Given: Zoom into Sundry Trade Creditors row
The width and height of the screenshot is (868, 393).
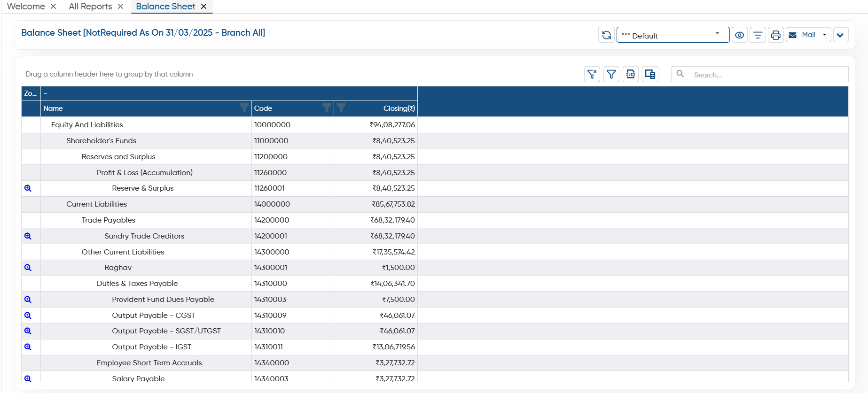Looking at the screenshot, I should 28,236.
